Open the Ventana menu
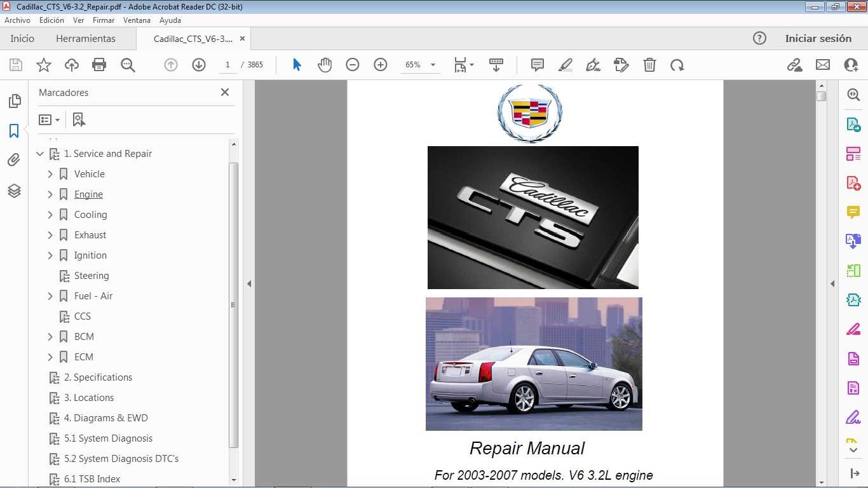The width and height of the screenshot is (868, 488). (x=137, y=20)
